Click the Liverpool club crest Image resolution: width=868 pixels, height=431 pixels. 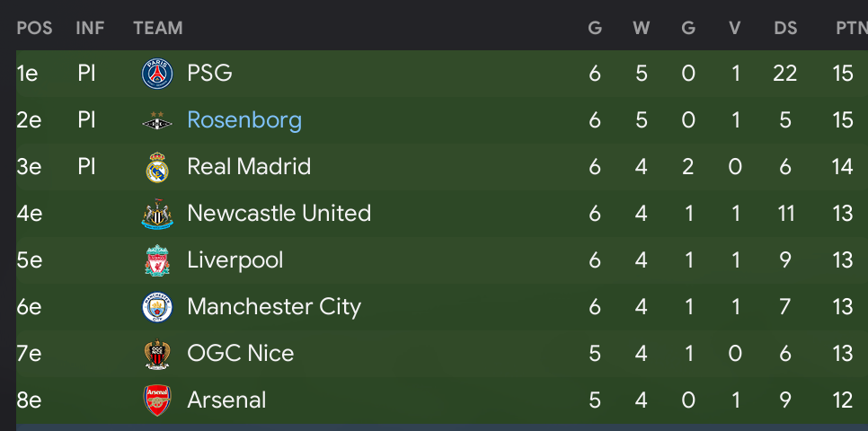[x=157, y=260]
